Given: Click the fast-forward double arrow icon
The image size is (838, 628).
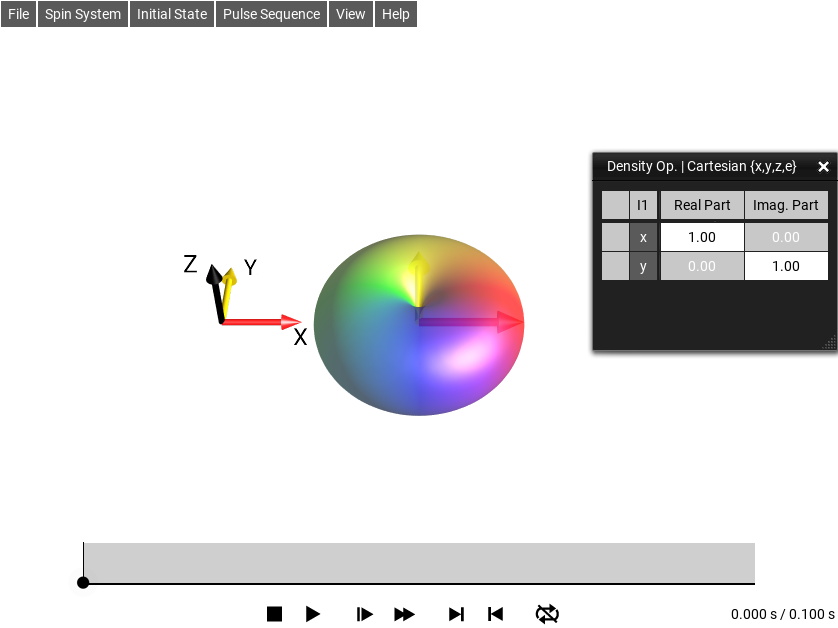Looking at the screenshot, I should [404, 614].
